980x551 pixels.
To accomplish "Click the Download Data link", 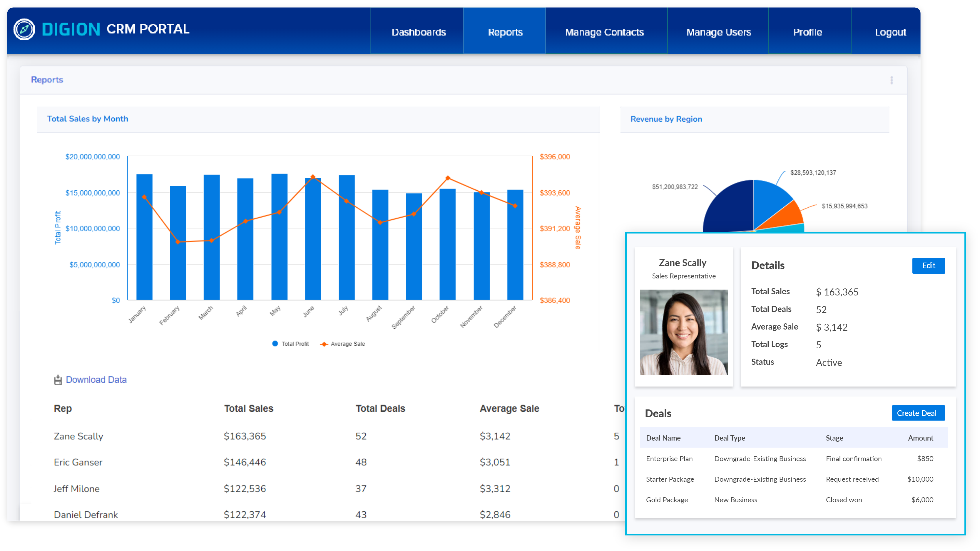I will [96, 379].
